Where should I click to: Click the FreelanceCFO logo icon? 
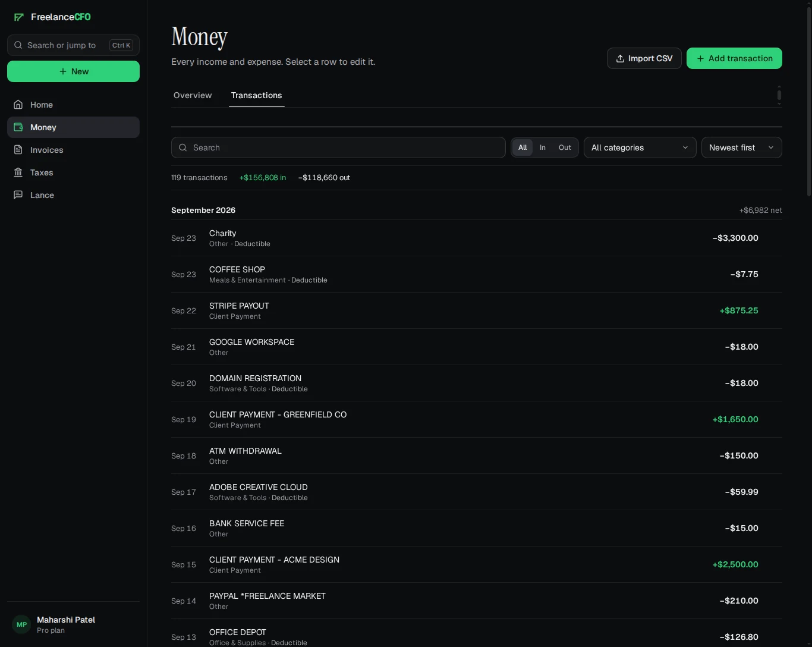[x=19, y=17]
